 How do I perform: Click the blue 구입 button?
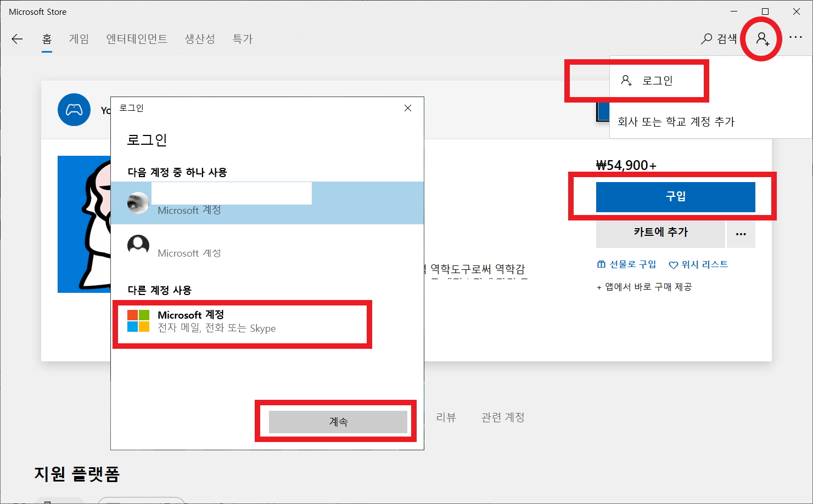click(676, 197)
